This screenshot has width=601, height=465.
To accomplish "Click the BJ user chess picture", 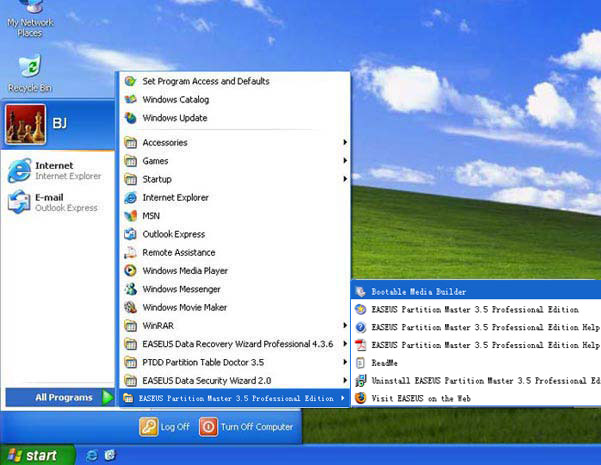I will (25, 124).
